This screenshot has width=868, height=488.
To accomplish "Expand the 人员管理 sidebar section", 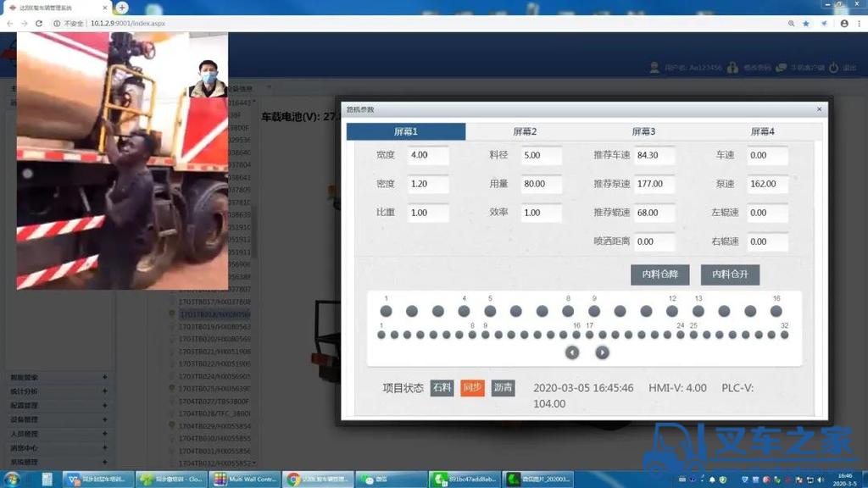I will pyautogui.click(x=58, y=434).
